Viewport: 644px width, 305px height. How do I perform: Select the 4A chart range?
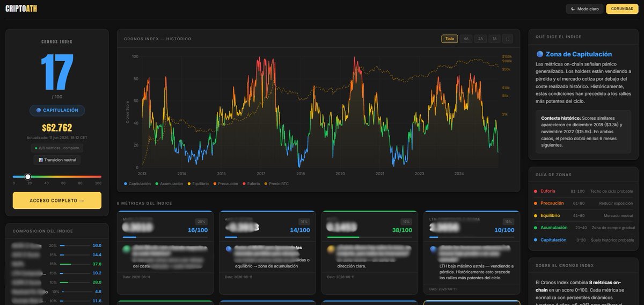(466, 39)
